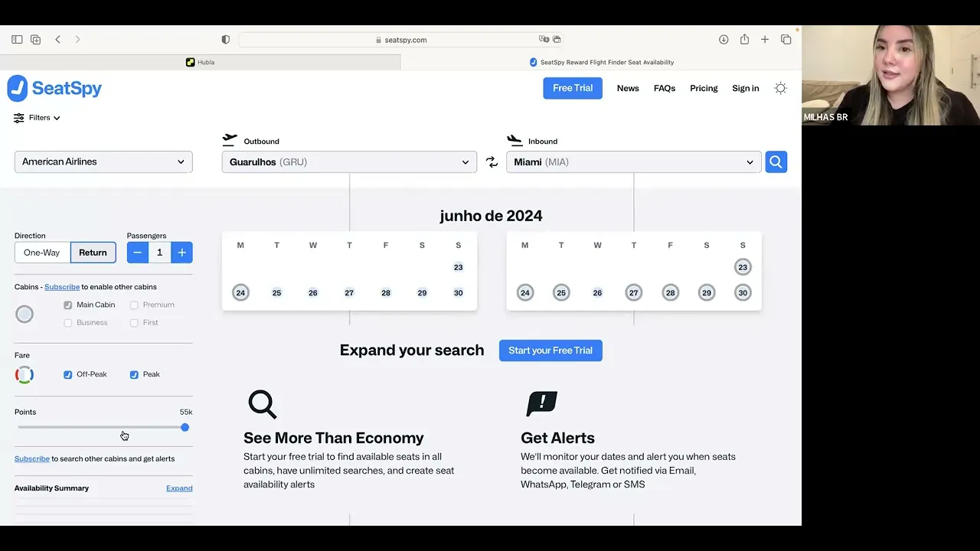Click Start your Free Trial button

[x=550, y=350]
